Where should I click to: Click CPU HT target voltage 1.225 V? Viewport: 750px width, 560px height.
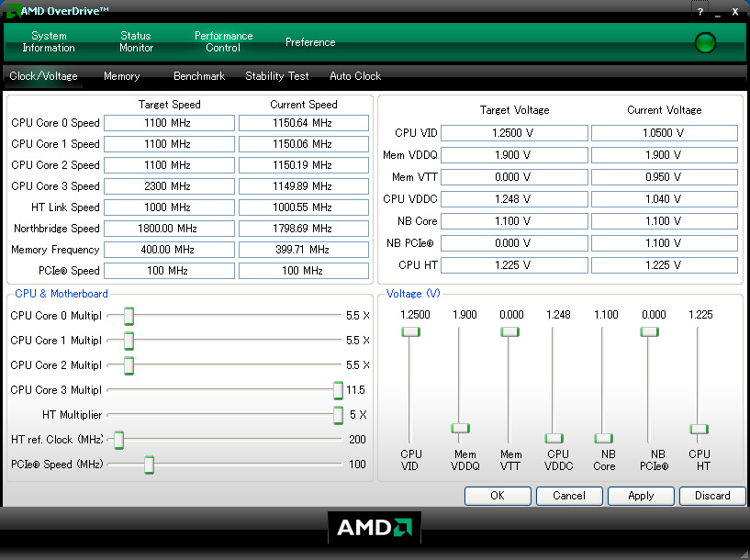(x=514, y=265)
